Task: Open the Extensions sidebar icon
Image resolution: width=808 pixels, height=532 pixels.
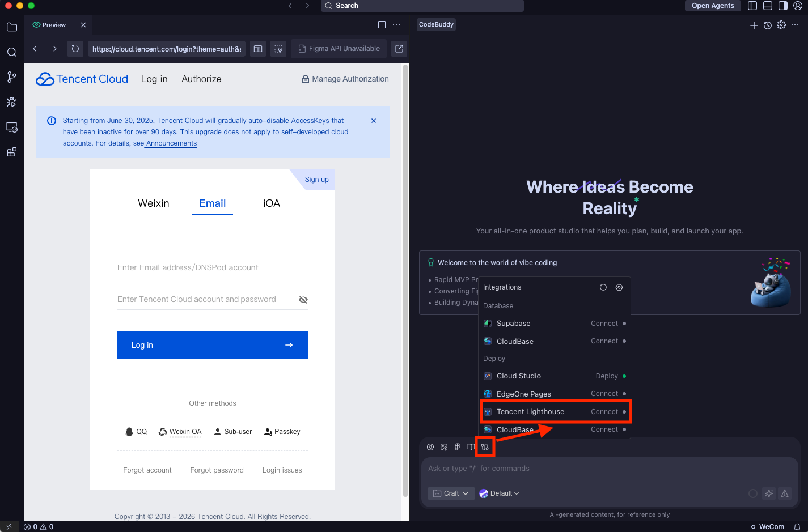Action: (11, 152)
